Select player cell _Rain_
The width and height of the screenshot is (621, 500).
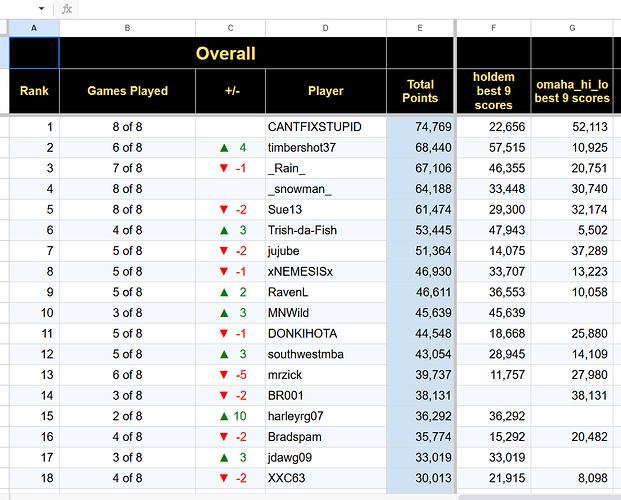pos(326,168)
